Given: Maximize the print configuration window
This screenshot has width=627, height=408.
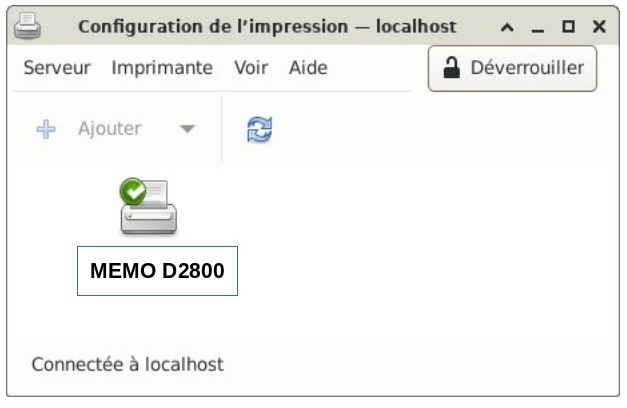Looking at the screenshot, I should tap(568, 26).
